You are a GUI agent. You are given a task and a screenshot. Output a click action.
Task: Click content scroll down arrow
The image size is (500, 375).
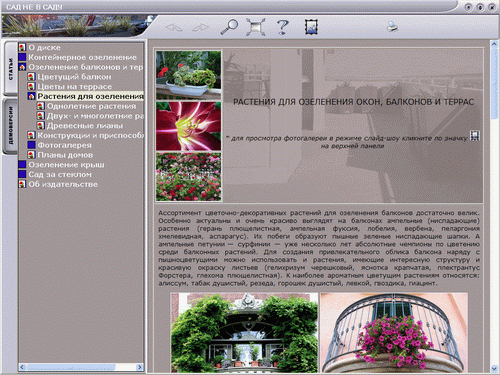[494, 368]
